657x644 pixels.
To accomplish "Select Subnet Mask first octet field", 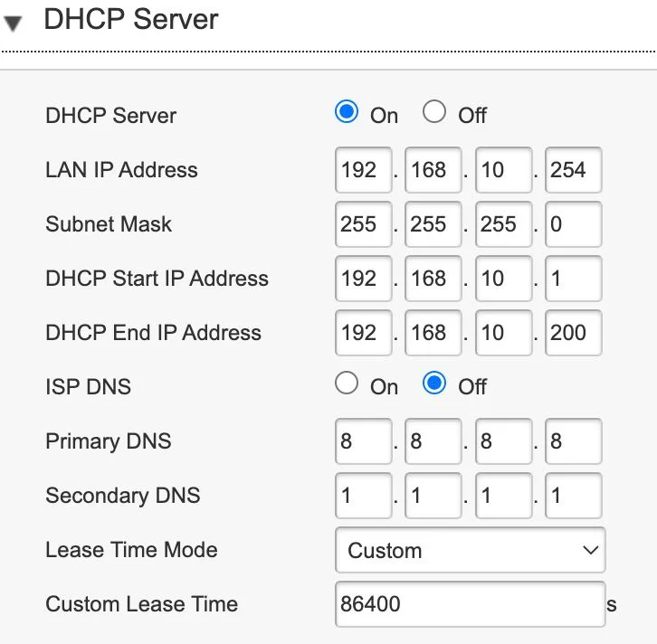I will pos(363,224).
